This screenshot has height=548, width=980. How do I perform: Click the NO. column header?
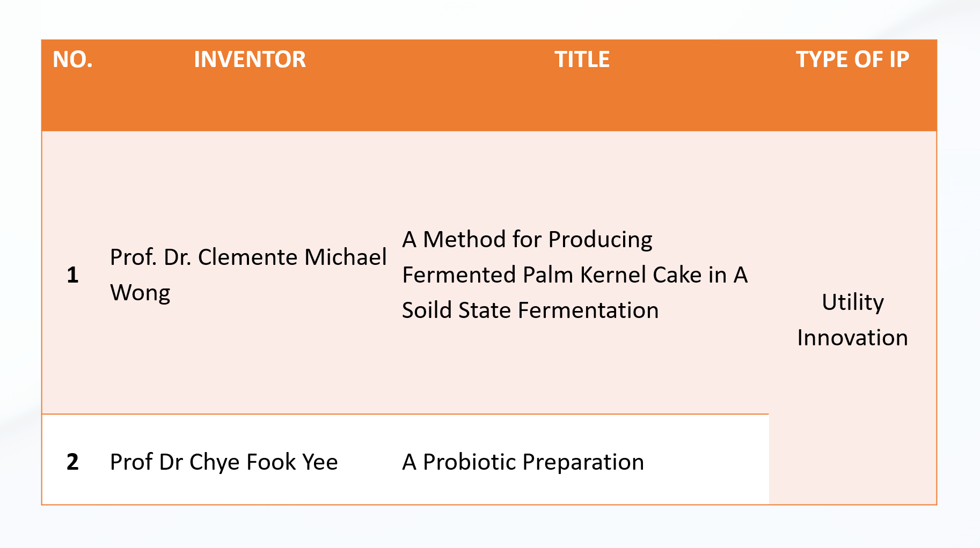pos(72,60)
